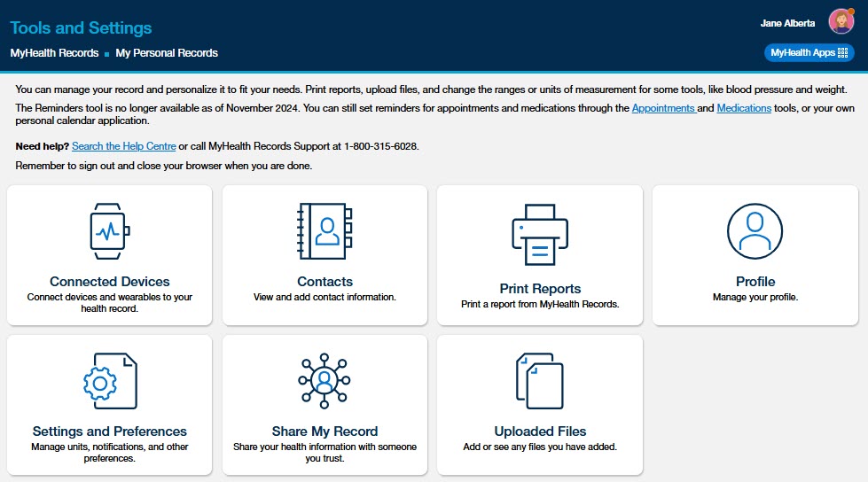
Task: Open the Settings and Preferences gear icon
Action: point(109,381)
